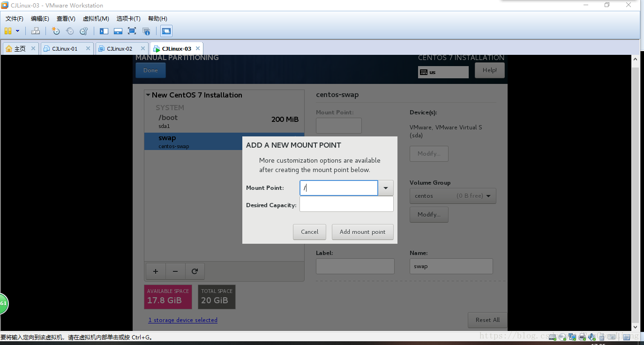Click Cancel in the mount point dialog

click(x=309, y=232)
